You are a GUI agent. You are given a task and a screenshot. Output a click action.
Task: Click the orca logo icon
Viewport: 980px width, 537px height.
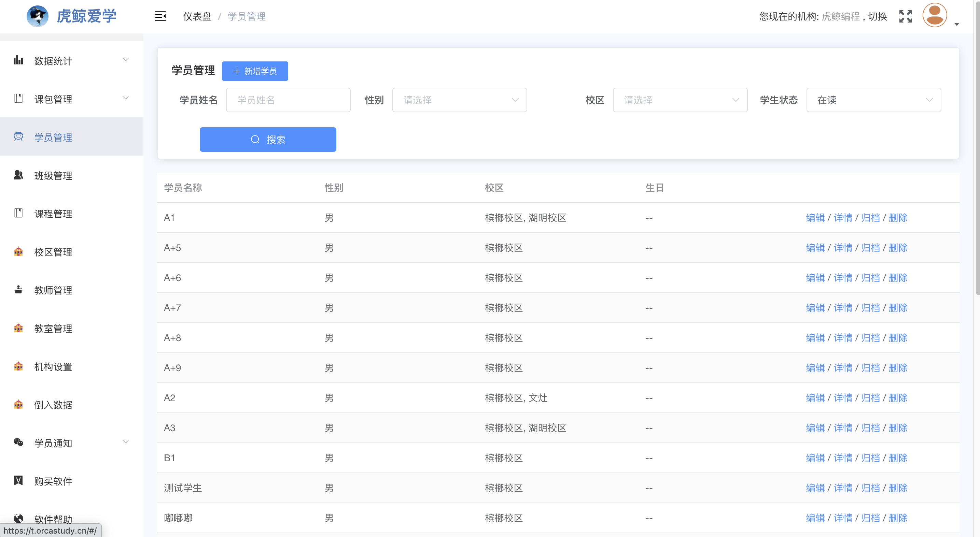(37, 16)
